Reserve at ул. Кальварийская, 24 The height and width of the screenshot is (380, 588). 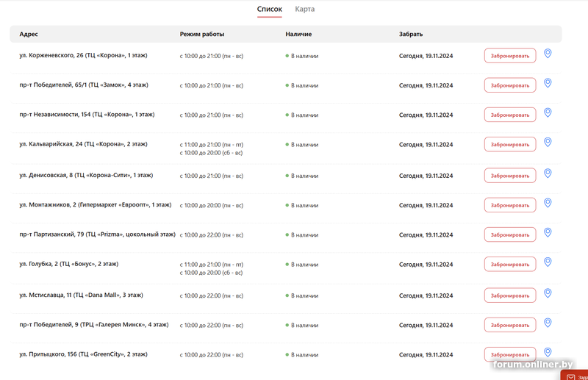click(x=510, y=144)
